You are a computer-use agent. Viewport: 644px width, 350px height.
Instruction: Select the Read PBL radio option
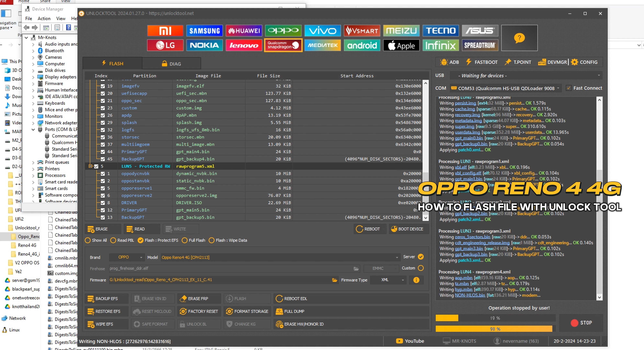(x=122, y=240)
